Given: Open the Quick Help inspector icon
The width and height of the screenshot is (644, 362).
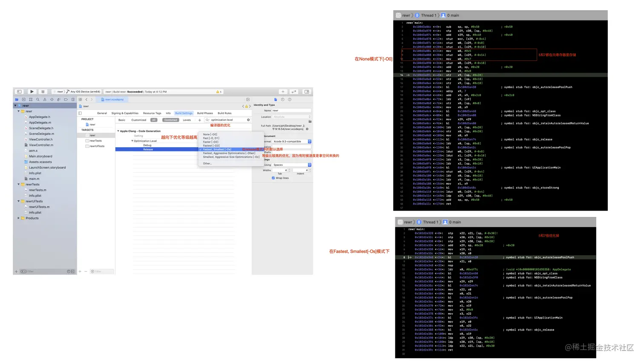Looking at the screenshot, I should click(x=290, y=100).
